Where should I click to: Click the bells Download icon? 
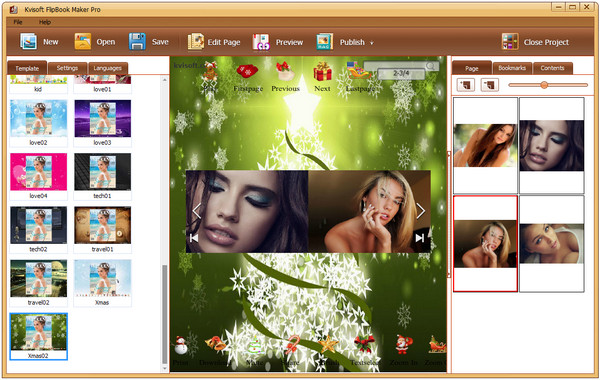[215, 344]
